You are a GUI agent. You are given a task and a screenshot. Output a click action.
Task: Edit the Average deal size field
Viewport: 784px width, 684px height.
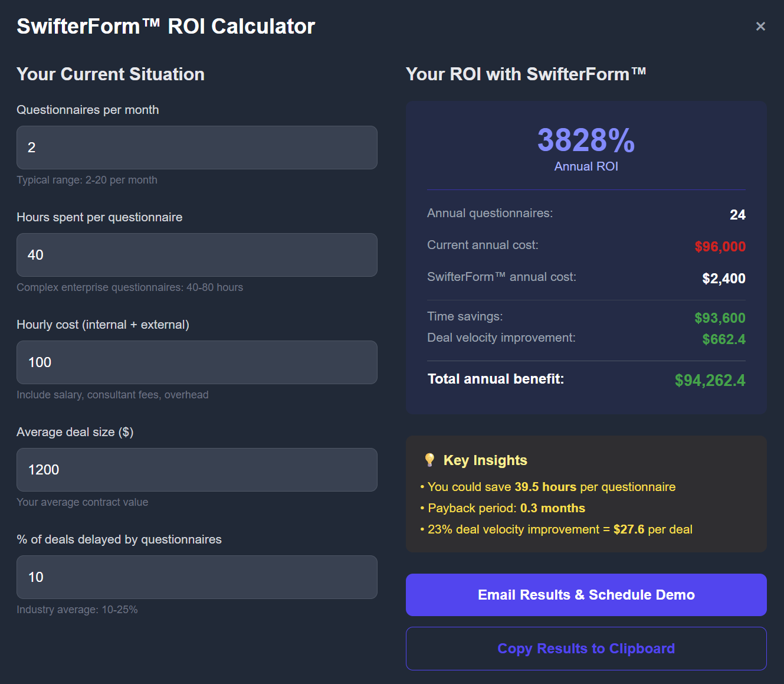click(x=197, y=470)
